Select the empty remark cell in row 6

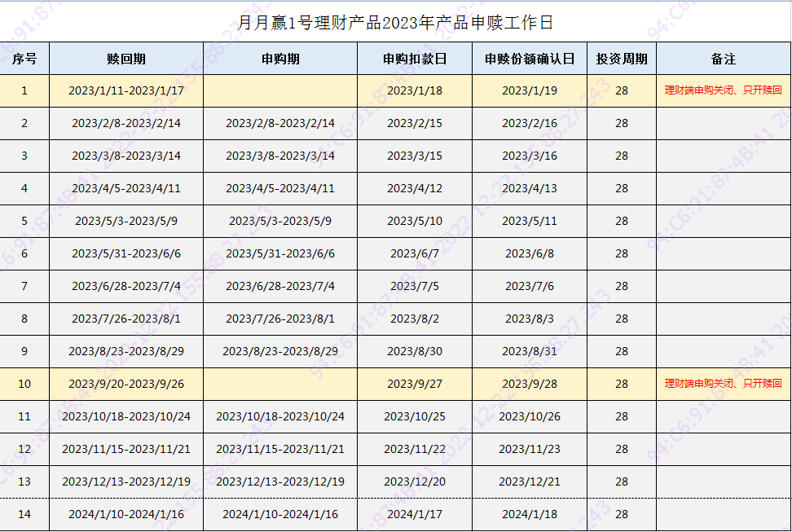pos(724,253)
